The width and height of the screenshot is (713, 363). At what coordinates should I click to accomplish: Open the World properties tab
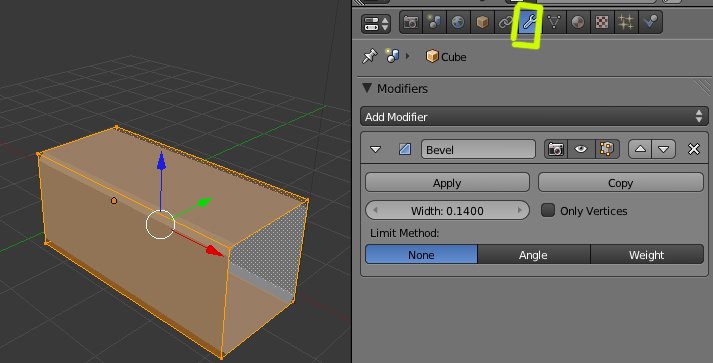click(458, 22)
